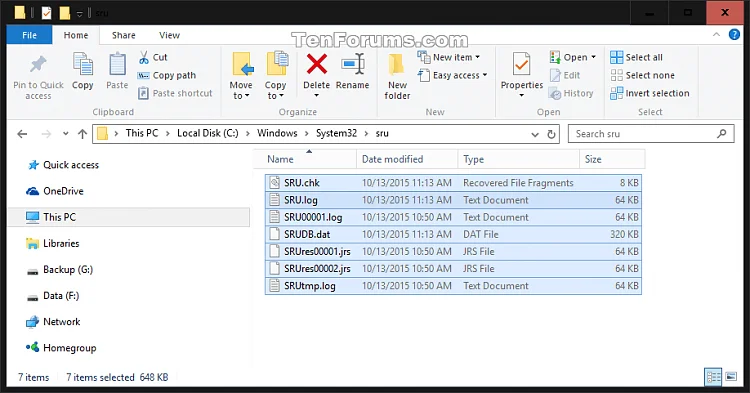Sort by the Type column header
750x393 pixels.
coord(518,159)
